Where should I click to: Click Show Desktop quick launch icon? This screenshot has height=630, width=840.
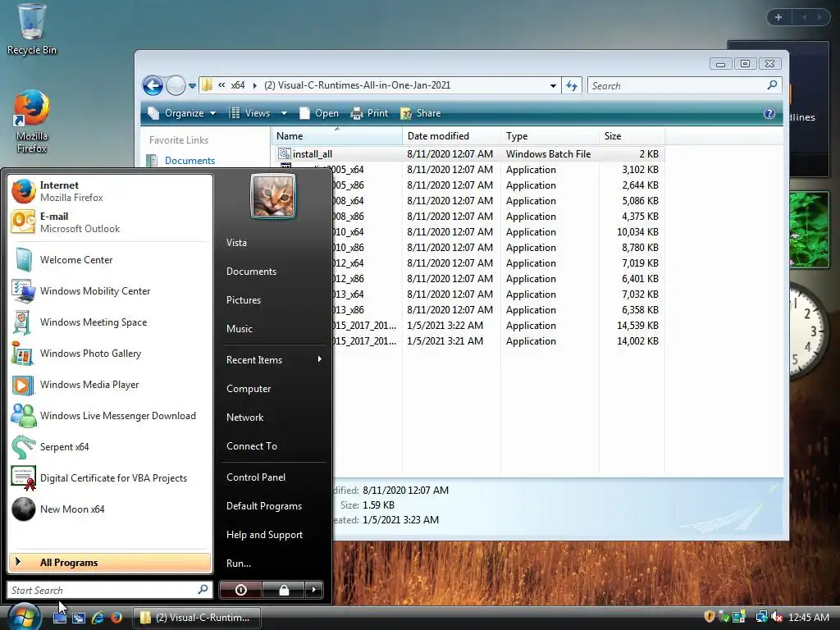[59, 617]
